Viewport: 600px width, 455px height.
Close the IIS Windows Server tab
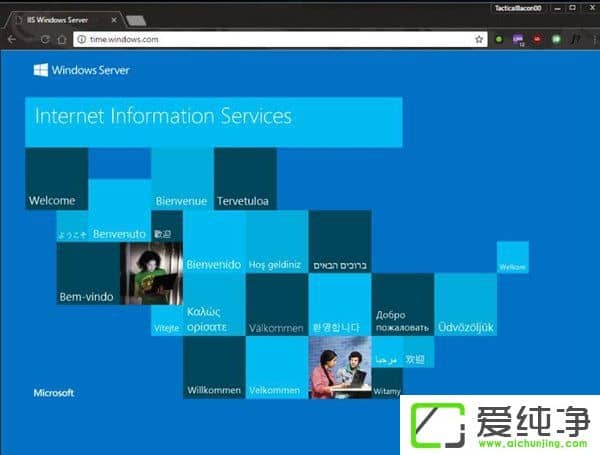(114, 20)
